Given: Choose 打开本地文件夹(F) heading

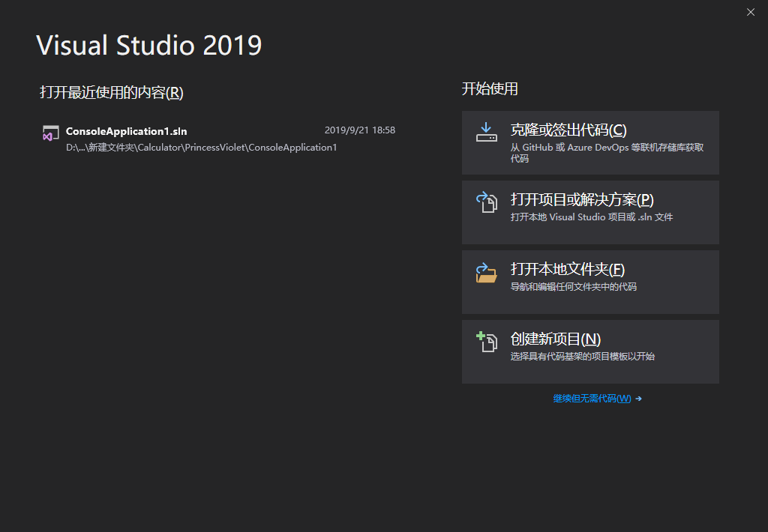Looking at the screenshot, I should click(567, 269).
